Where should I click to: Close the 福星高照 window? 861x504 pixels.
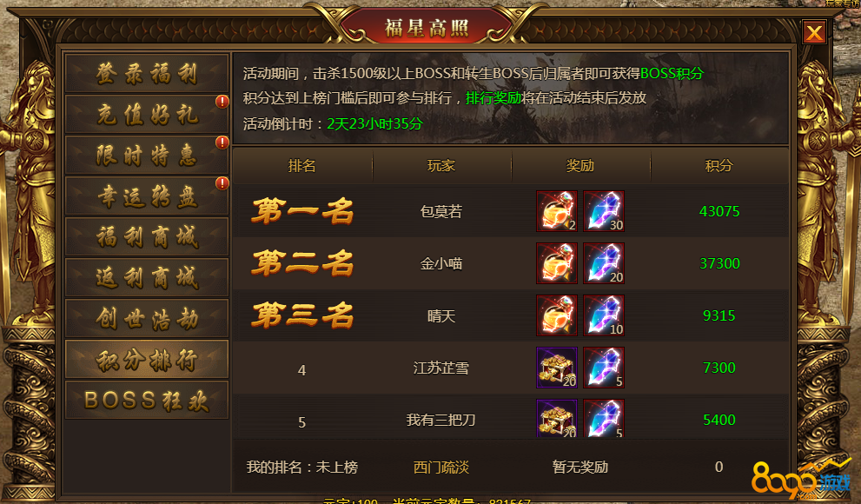[814, 32]
